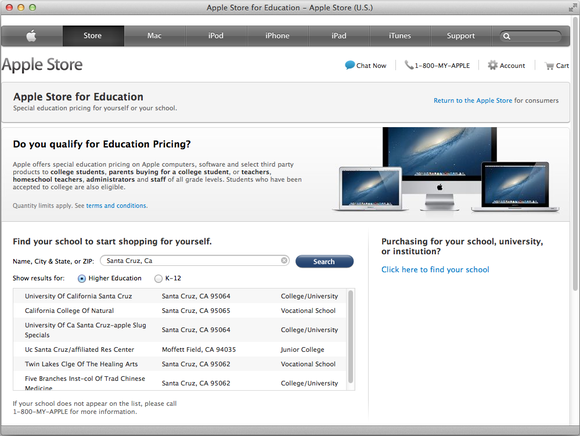This screenshot has width=580, height=436.
Task: Click the Apple logo in navigation bar
Action: coord(31,36)
